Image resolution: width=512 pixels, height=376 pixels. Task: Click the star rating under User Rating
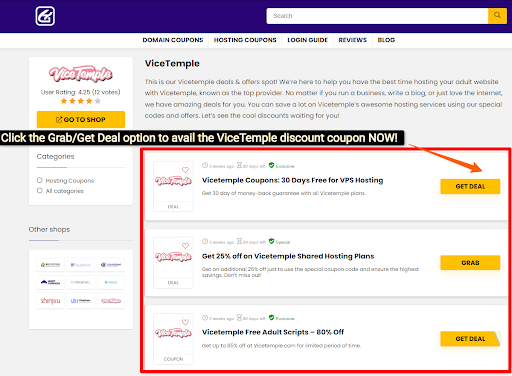[81, 101]
